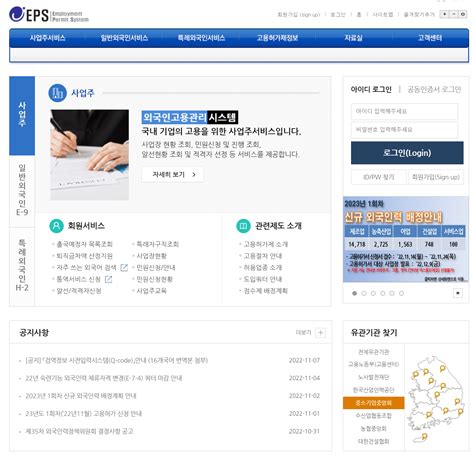The width and height of the screenshot is (474, 460).
Task: Click the 로그인 link in the top bar
Action: pyautogui.click(x=338, y=15)
